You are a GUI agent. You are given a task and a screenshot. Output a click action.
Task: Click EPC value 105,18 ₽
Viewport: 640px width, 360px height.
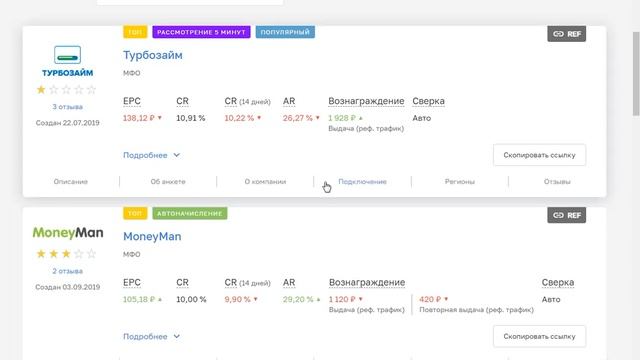click(x=139, y=299)
